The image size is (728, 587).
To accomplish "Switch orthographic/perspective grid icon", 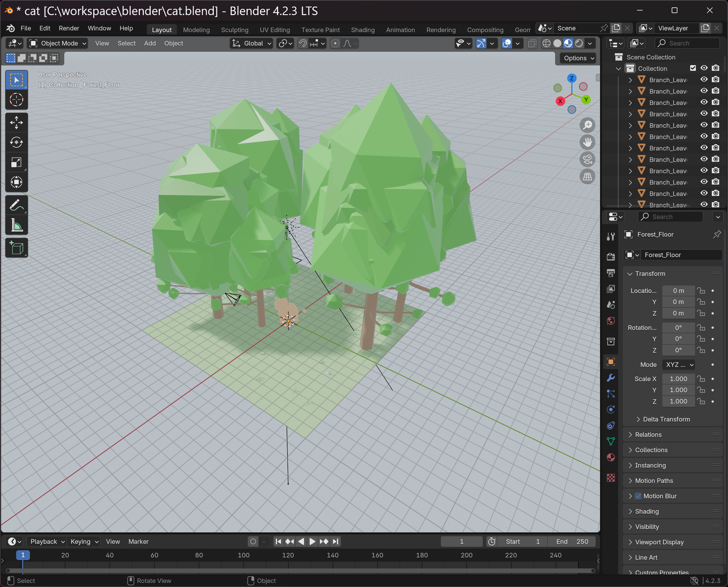I will 588,177.
